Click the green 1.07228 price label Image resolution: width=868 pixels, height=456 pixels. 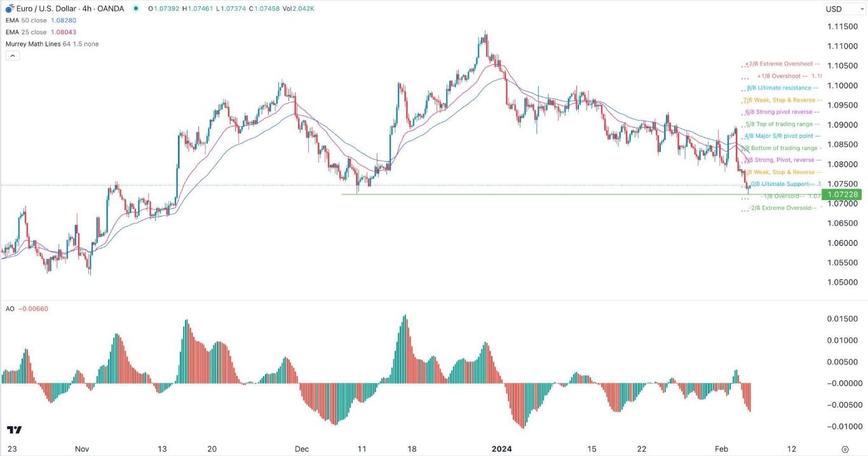pos(841,194)
